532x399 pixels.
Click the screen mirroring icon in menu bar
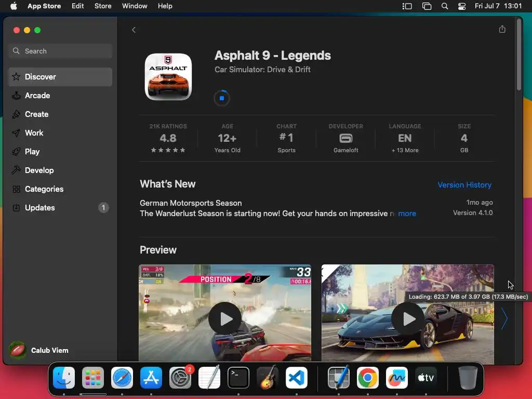(427, 6)
